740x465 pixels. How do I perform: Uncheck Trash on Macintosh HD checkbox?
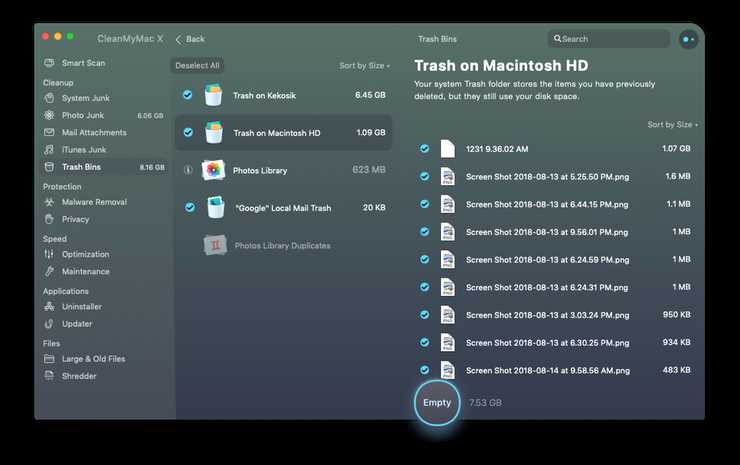[188, 133]
